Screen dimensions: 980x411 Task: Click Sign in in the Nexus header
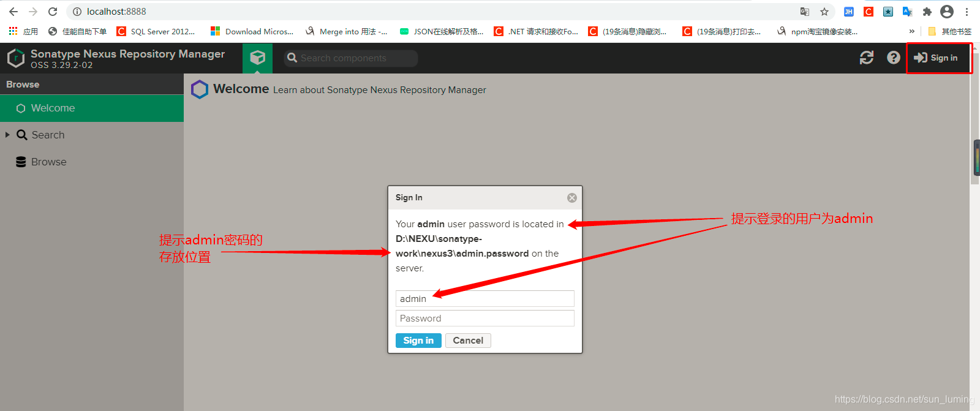point(936,58)
